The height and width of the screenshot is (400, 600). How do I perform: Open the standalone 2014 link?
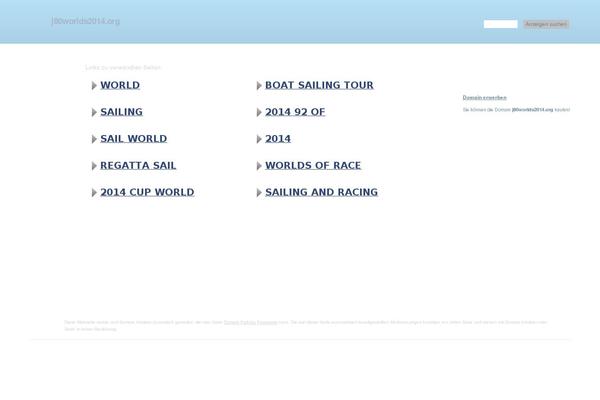[278, 139]
